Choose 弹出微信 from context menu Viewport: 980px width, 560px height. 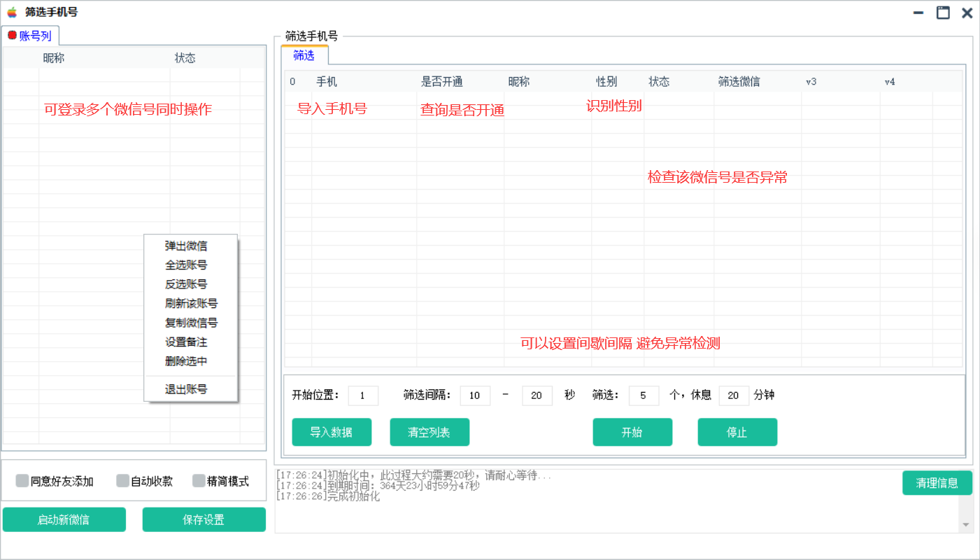point(186,246)
